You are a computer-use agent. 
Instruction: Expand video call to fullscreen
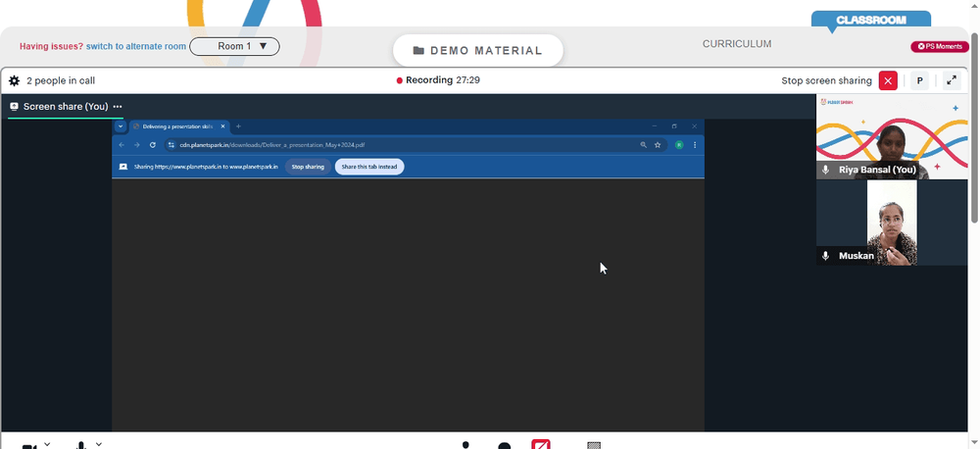pos(952,80)
